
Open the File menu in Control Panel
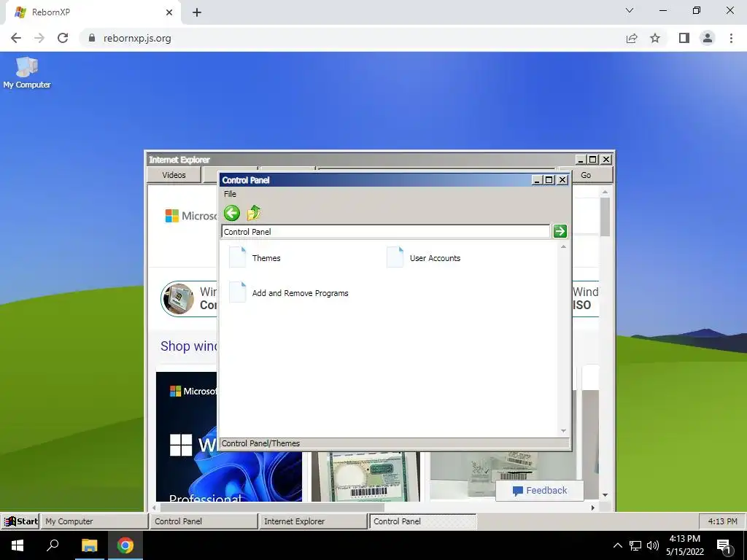coord(230,194)
